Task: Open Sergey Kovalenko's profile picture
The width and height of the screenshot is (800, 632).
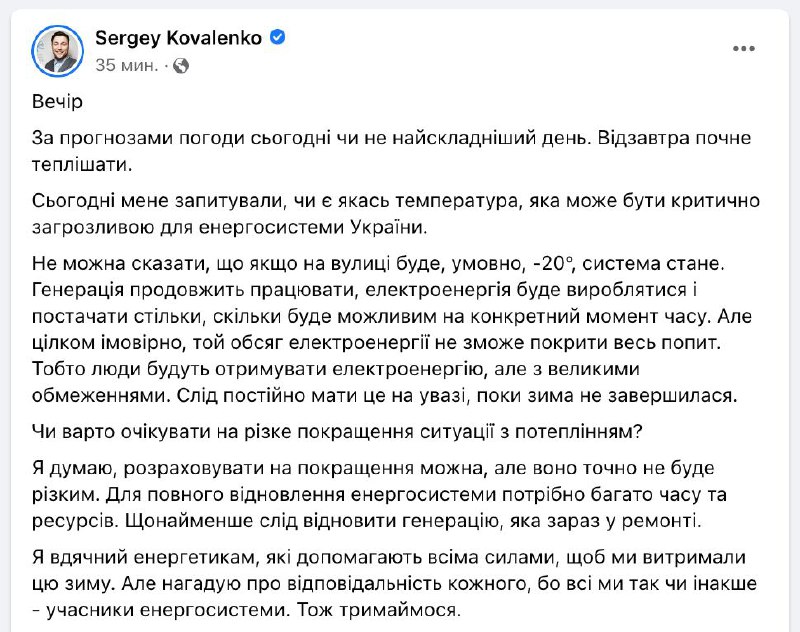Action: [x=58, y=50]
